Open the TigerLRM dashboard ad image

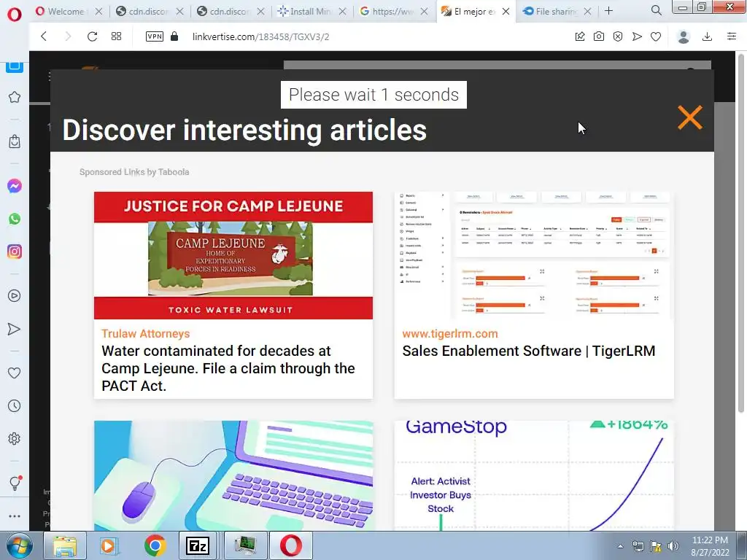pos(534,255)
